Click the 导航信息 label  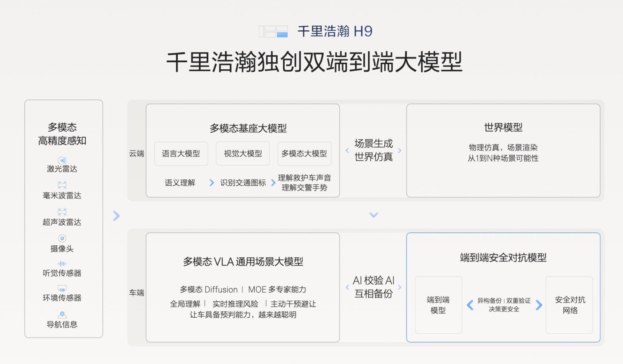coord(62,325)
